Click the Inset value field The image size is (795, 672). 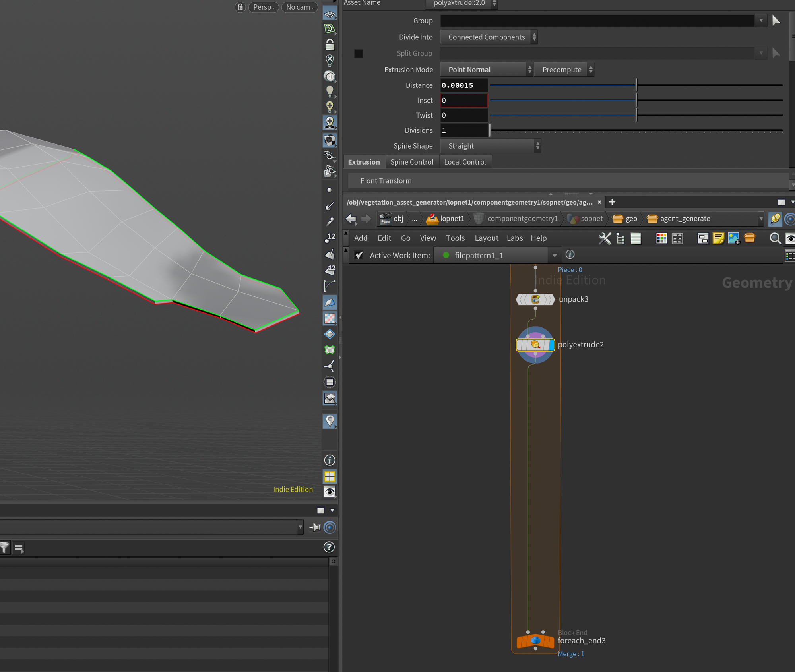tap(463, 101)
